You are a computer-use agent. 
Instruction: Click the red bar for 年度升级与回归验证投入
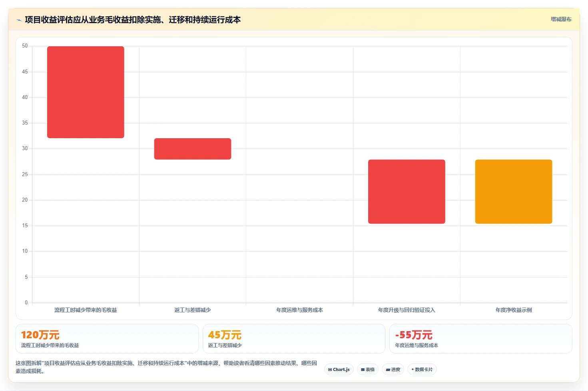(407, 192)
